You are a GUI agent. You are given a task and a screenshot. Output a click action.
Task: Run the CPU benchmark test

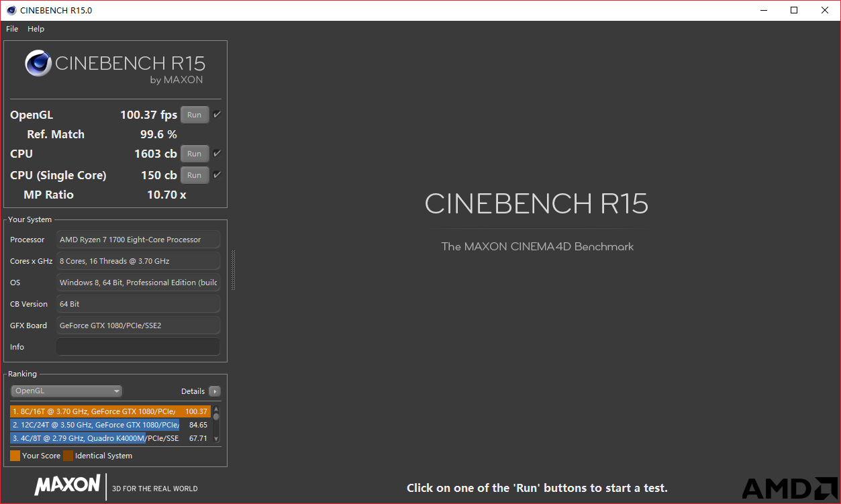pyautogui.click(x=195, y=154)
